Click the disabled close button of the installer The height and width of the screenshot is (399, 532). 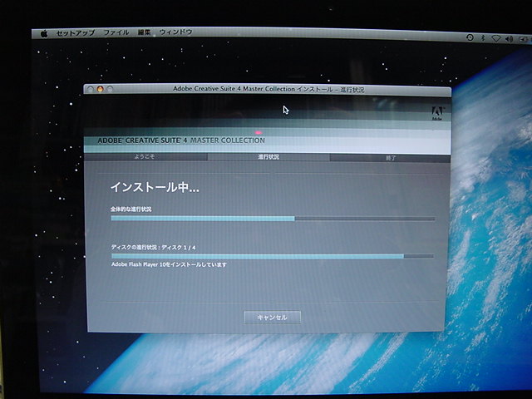(x=90, y=89)
